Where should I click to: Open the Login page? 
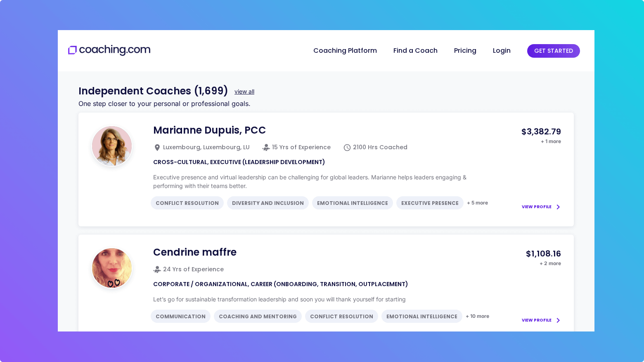pos(501,51)
